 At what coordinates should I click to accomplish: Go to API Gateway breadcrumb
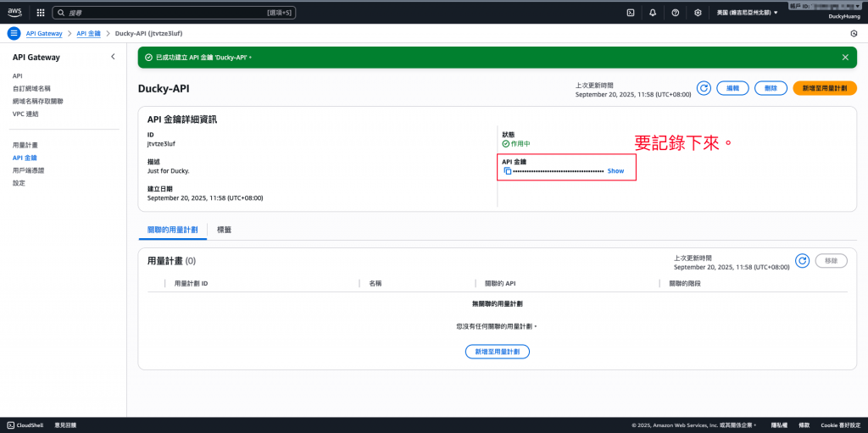pyautogui.click(x=44, y=33)
